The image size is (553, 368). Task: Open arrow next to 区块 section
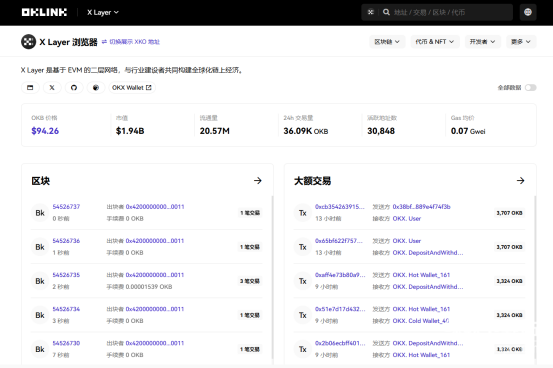pos(258,181)
